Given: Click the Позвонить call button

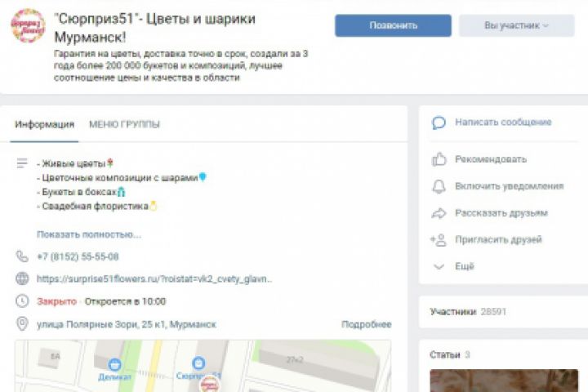Looking at the screenshot, I should pyautogui.click(x=393, y=25).
